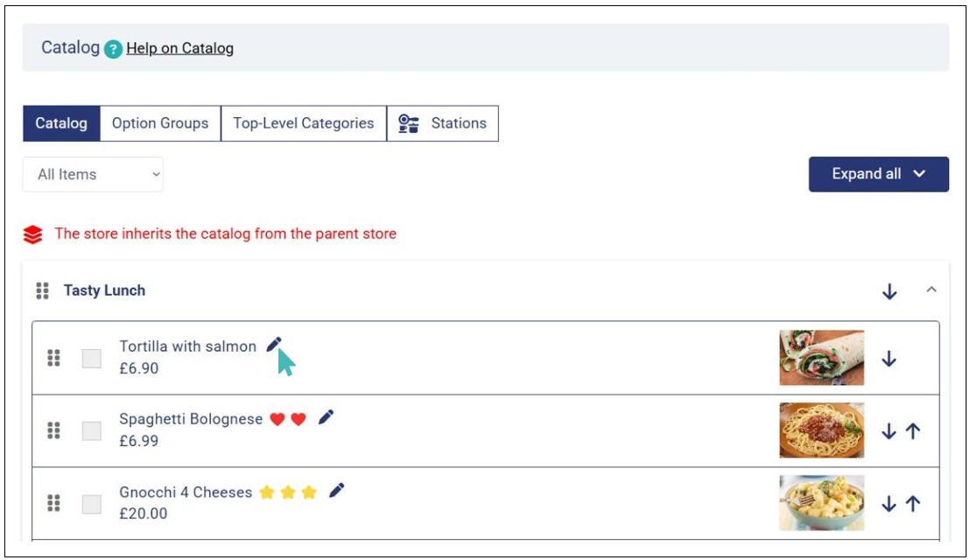Open the Top-Level Categories tab
Image resolution: width=970 pixels, height=560 pixels.
point(304,123)
